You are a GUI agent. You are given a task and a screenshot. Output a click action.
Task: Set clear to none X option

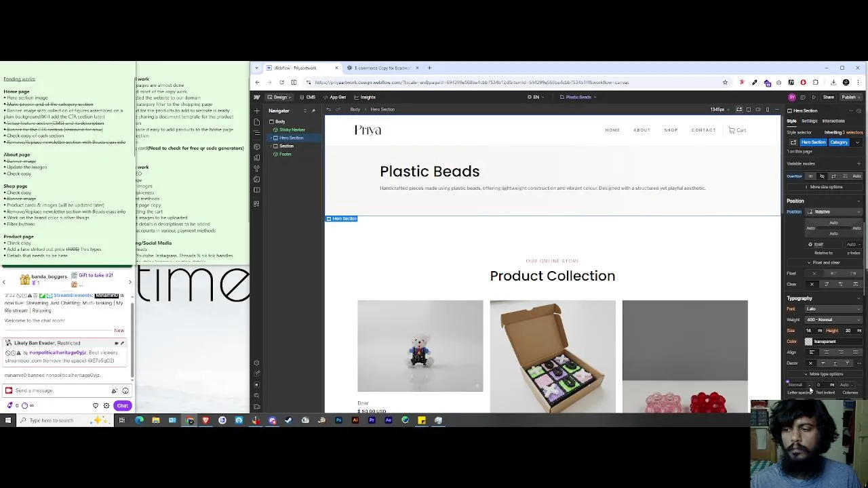click(x=812, y=284)
